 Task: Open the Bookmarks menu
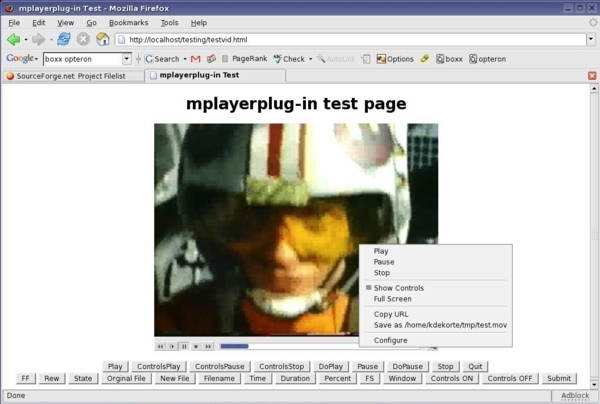pos(129,23)
